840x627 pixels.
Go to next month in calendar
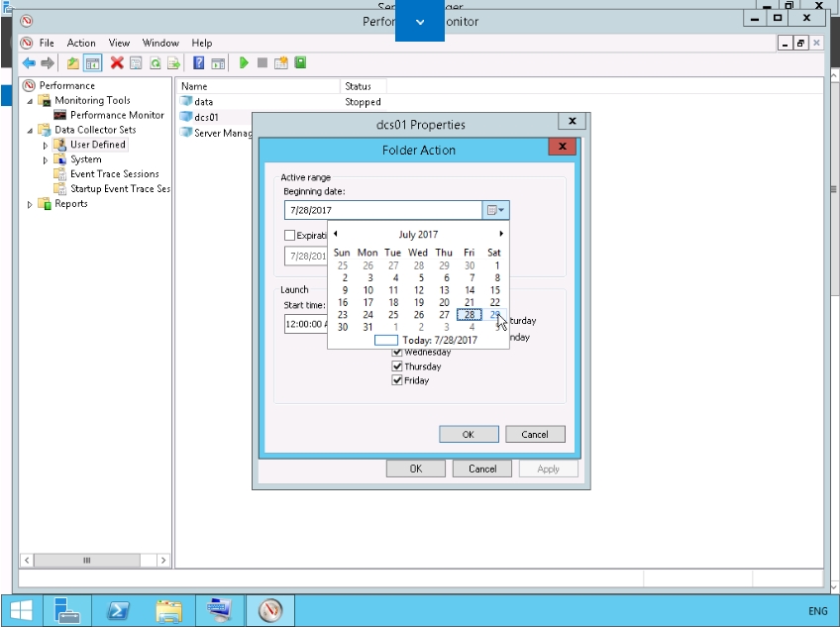pos(501,235)
